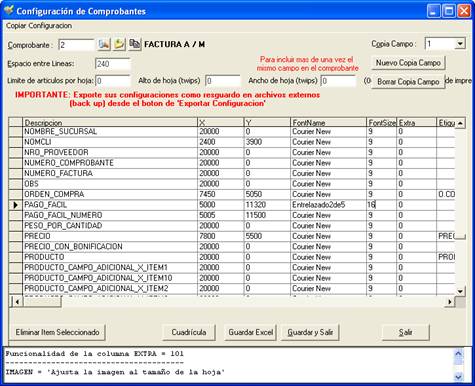Click the Limite de articulos por hoja field
Viewport: 475px width, 386px height.
[113, 81]
